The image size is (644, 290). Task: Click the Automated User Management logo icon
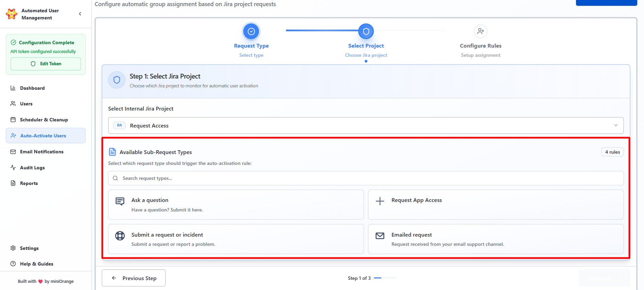click(x=12, y=14)
